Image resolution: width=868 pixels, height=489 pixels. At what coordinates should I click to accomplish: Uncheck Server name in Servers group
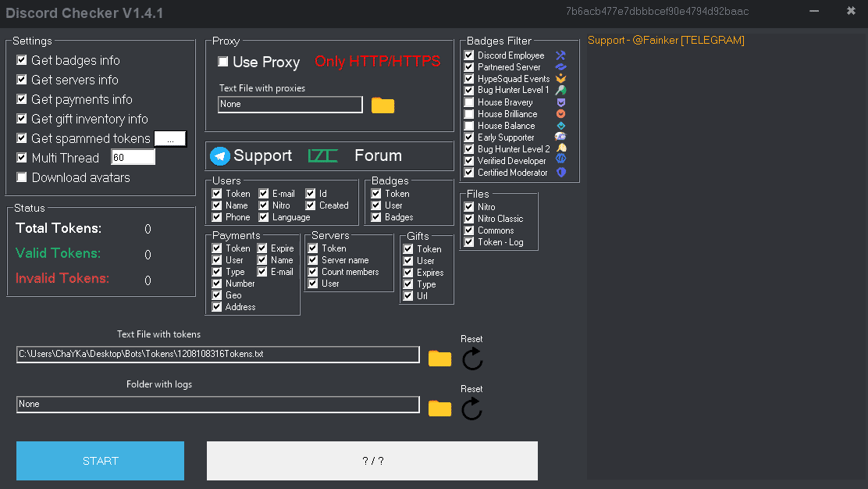pos(313,260)
